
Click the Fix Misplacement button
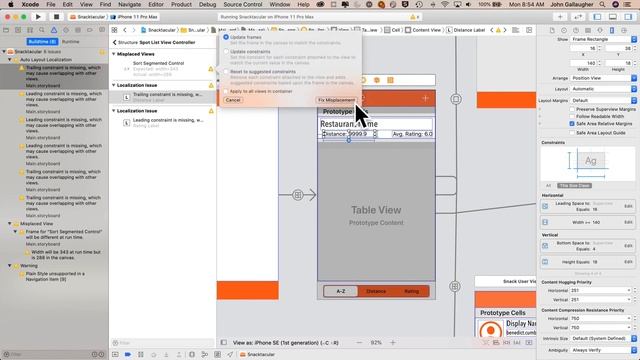click(337, 100)
